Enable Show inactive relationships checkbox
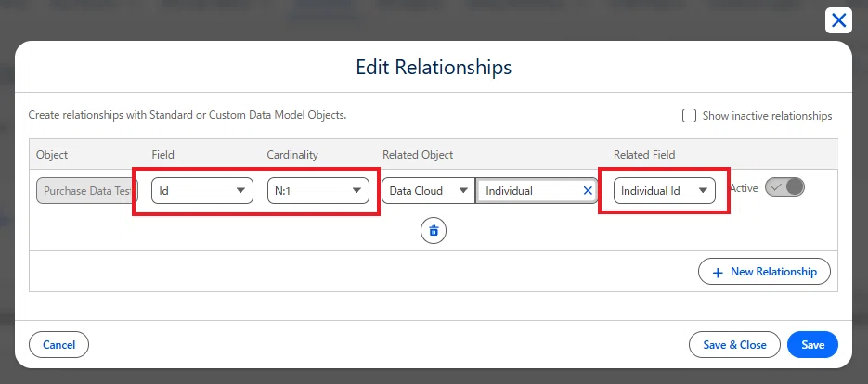 (x=689, y=116)
